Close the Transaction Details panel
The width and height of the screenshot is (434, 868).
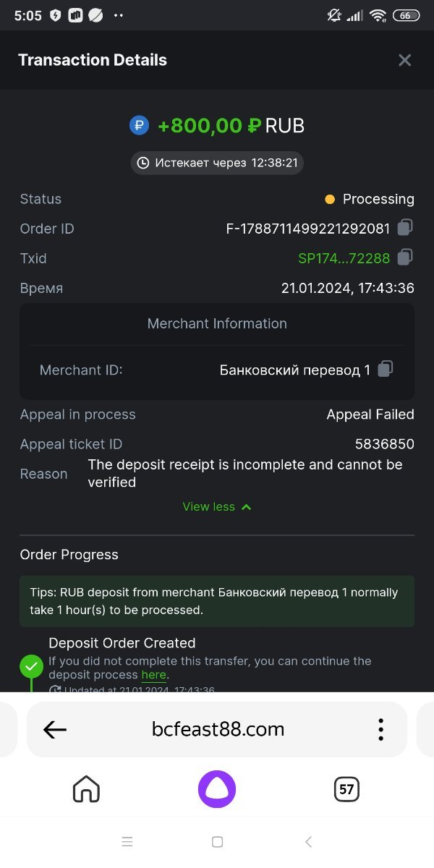(404, 61)
